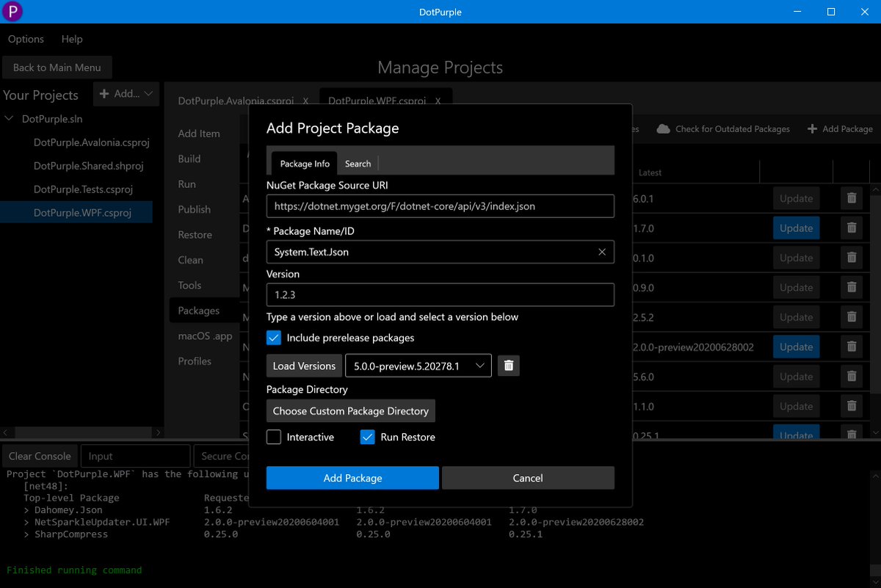Click the Load Versions button

[305, 366]
